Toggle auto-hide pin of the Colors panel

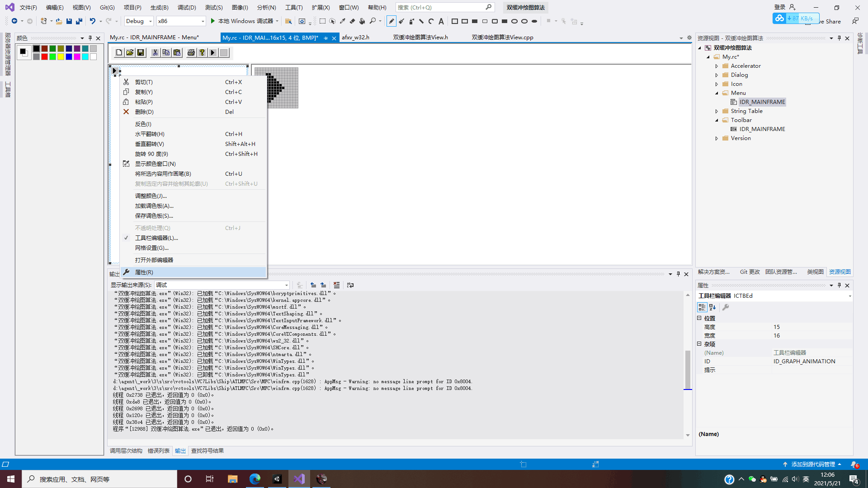click(x=90, y=38)
